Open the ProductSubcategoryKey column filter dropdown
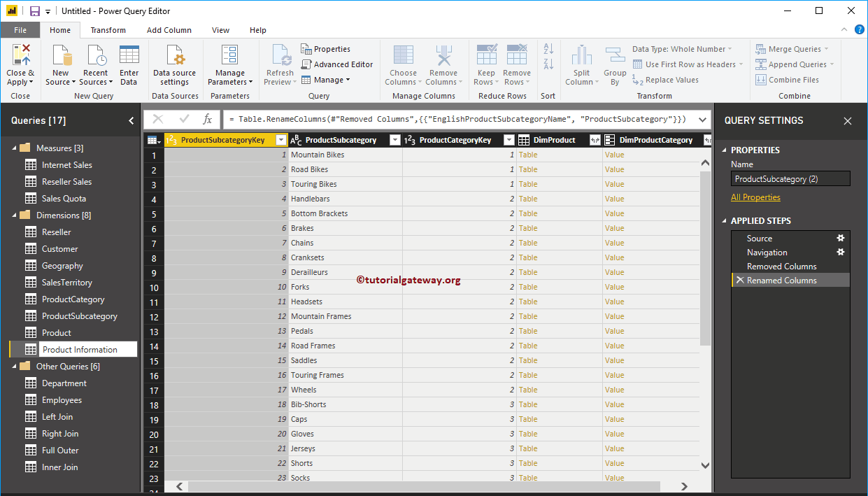The height and width of the screenshot is (496, 868). pos(281,139)
